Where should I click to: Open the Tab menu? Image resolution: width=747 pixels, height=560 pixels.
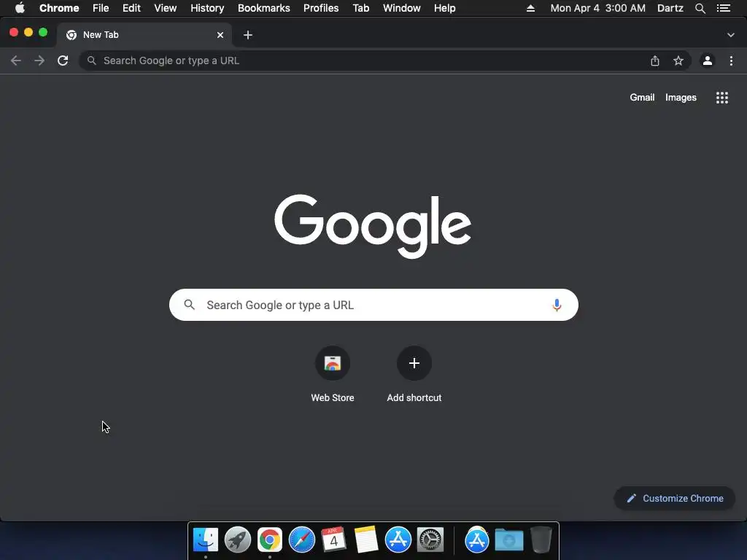[x=360, y=8]
